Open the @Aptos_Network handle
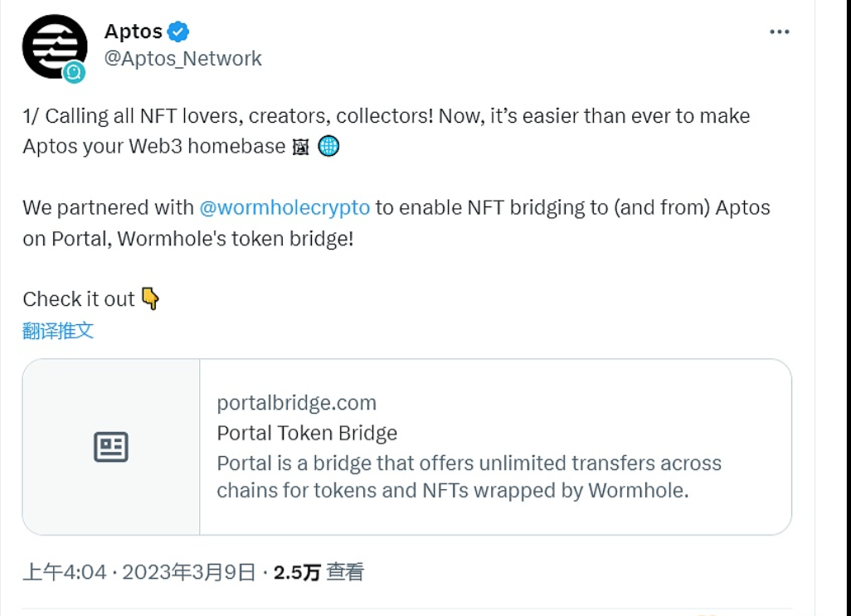 (182, 59)
